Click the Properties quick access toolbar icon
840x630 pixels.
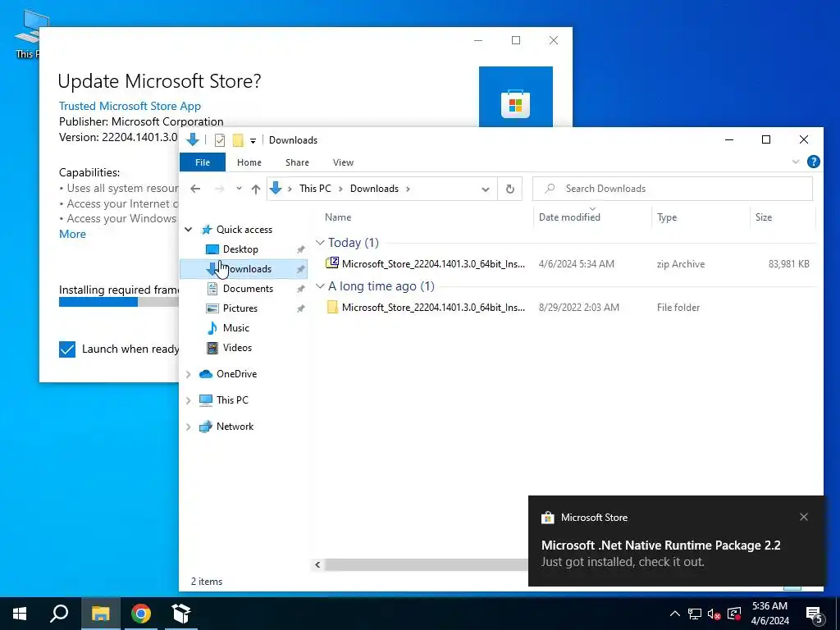click(220, 140)
